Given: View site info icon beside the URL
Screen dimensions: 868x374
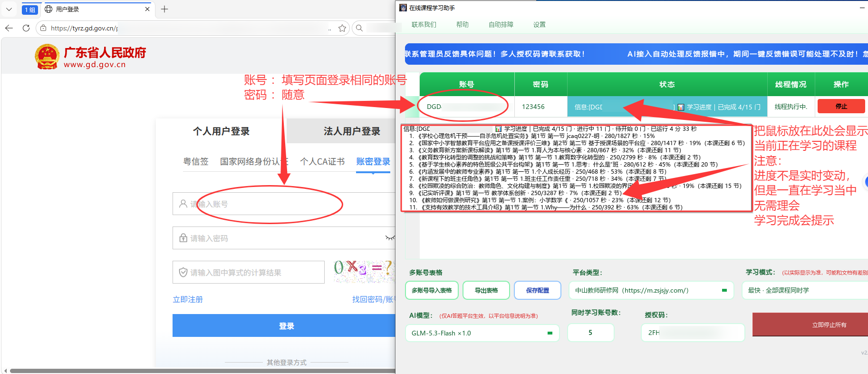Looking at the screenshot, I should (43, 28).
